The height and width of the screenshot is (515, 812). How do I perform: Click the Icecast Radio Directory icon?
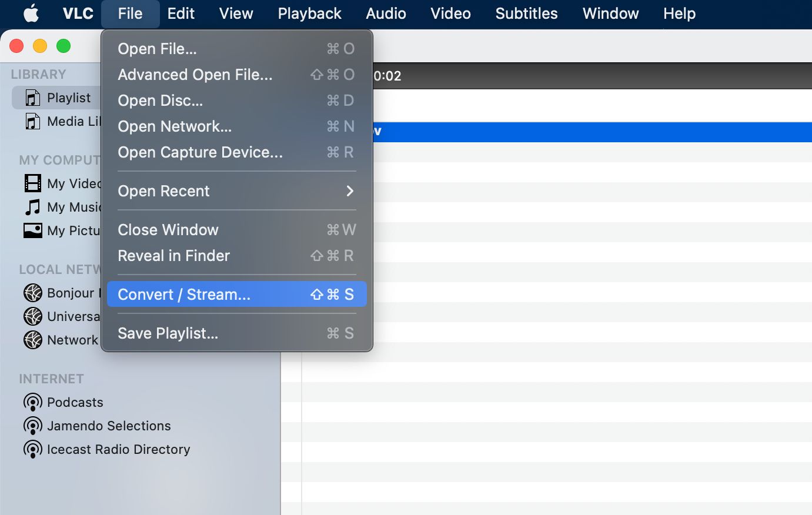coord(33,450)
